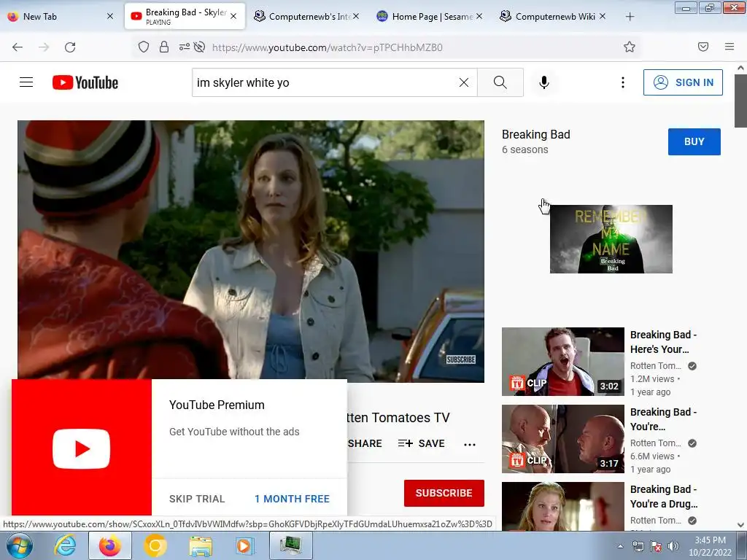This screenshot has height=560, width=747.
Task: Open YouTube settings three-dot menu
Action: point(623,82)
